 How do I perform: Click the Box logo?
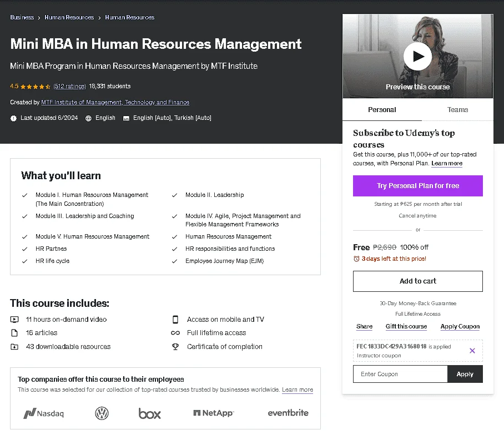click(x=149, y=413)
